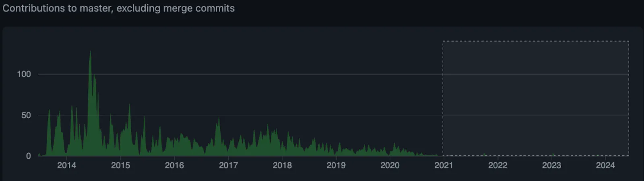Click the 2024 x-axis year label
The width and height of the screenshot is (644, 181).
coord(605,165)
